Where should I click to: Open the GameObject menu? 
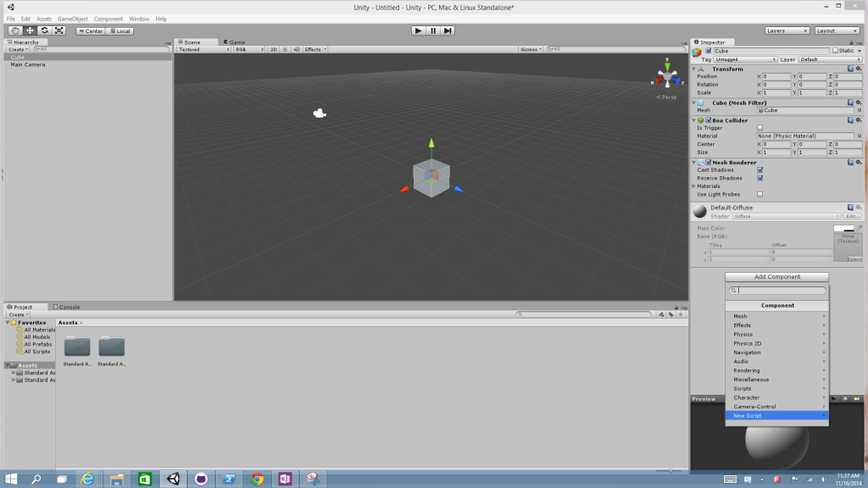73,19
